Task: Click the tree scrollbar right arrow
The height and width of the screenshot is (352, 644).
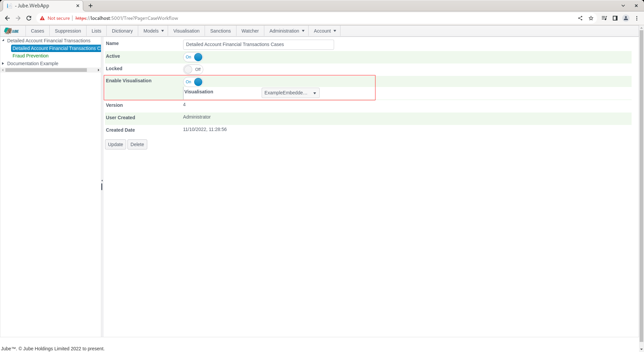Action: point(99,70)
